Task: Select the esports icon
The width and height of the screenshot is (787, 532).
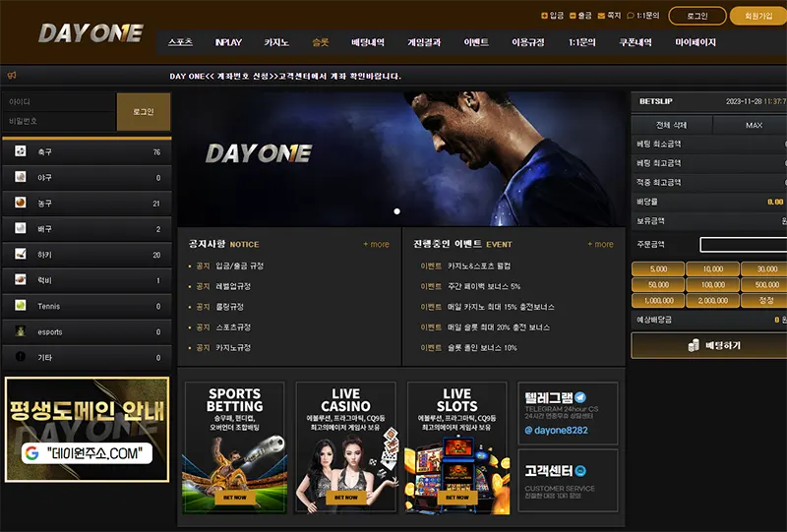Action: click(20, 330)
